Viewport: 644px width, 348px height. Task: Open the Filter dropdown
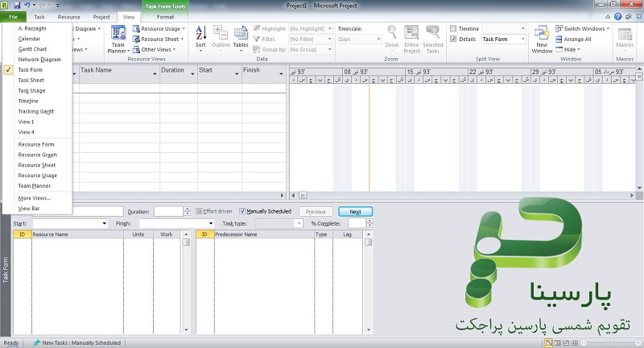[329, 39]
